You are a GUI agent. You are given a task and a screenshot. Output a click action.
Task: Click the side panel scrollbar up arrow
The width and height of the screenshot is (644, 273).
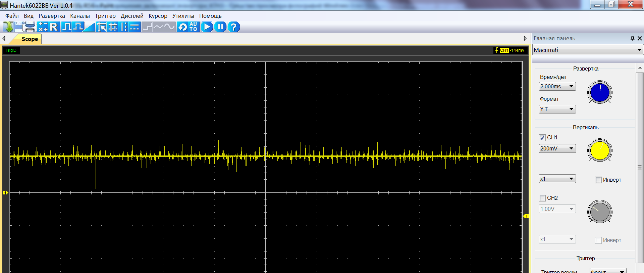(x=640, y=68)
